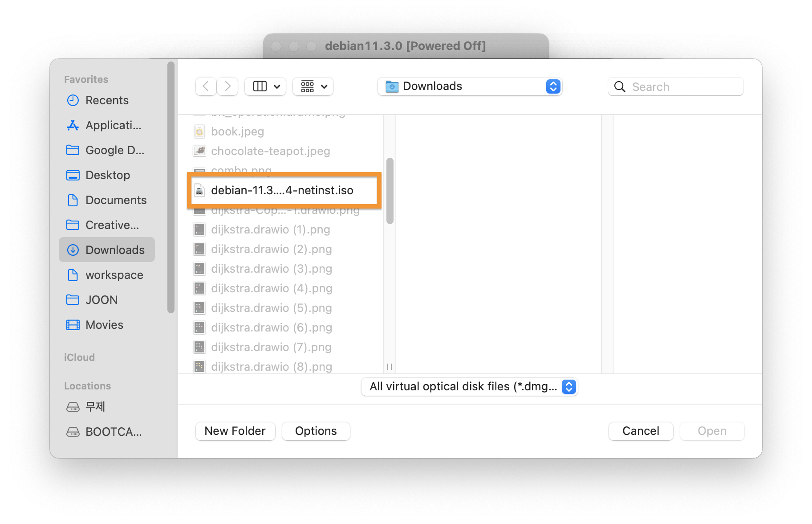
Task: Open the Google Drive sidebar folder
Action: coord(114,150)
